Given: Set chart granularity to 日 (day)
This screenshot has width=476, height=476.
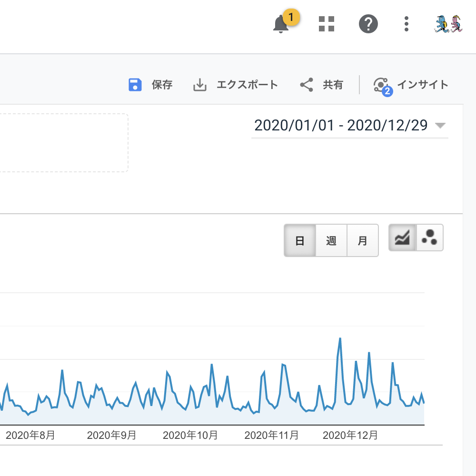Looking at the screenshot, I should click(x=300, y=241).
